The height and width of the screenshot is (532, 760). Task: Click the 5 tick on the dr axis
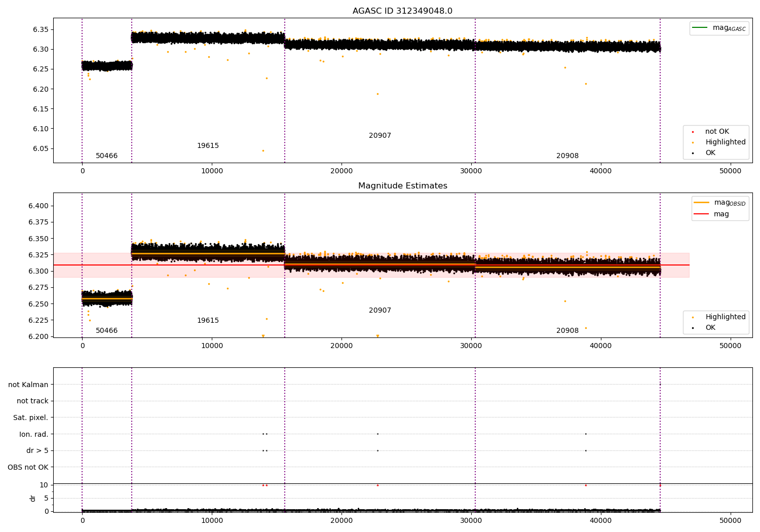[x=46, y=499]
